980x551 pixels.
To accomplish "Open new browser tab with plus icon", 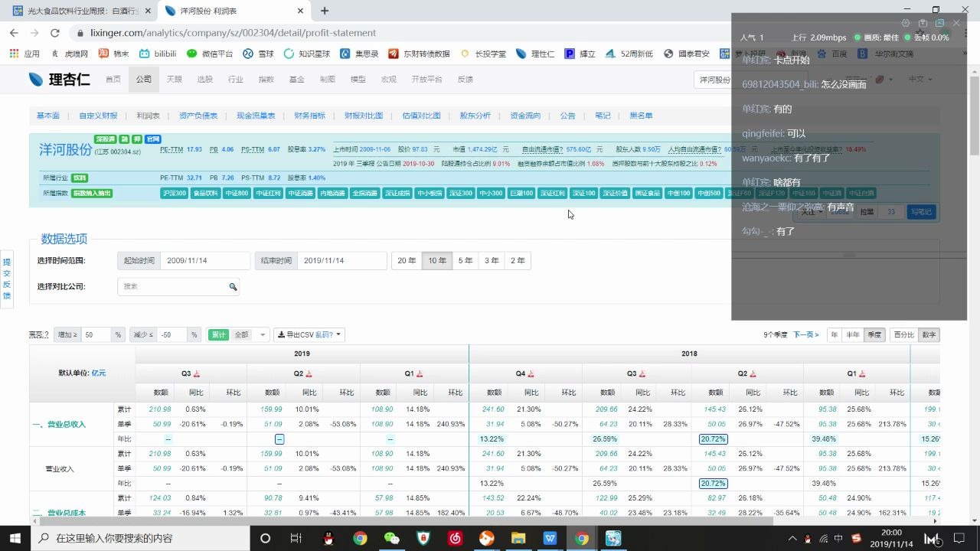I will coord(325,11).
